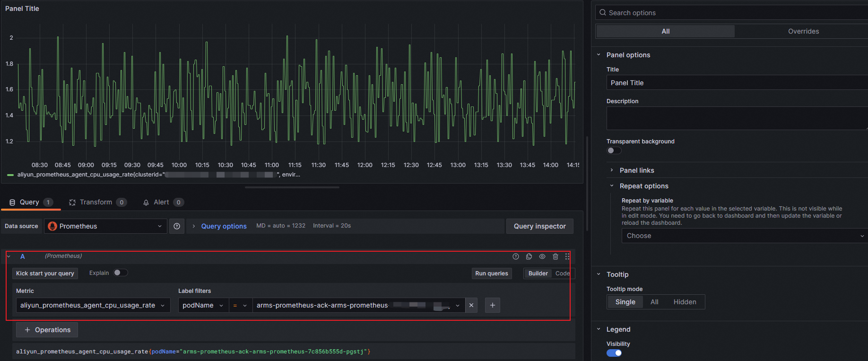Add Operations to the query
868x361 pixels.
point(47,330)
